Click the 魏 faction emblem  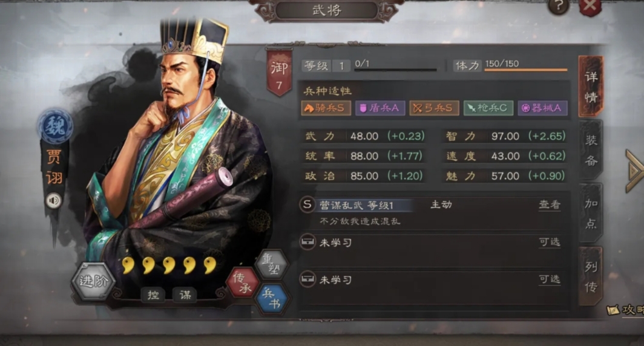point(56,126)
